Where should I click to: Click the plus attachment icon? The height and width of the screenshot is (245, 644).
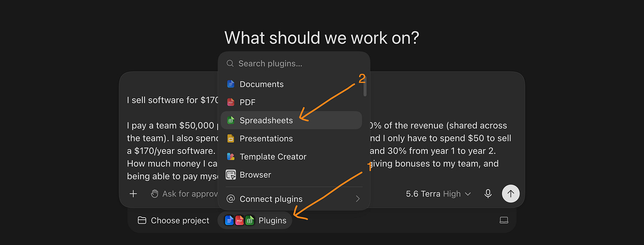coord(133,194)
